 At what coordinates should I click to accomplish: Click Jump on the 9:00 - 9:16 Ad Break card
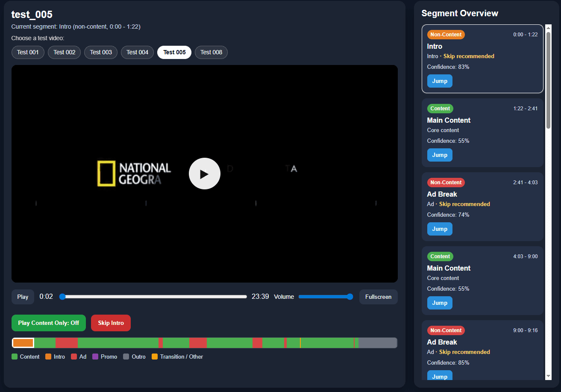[x=440, y=376]
